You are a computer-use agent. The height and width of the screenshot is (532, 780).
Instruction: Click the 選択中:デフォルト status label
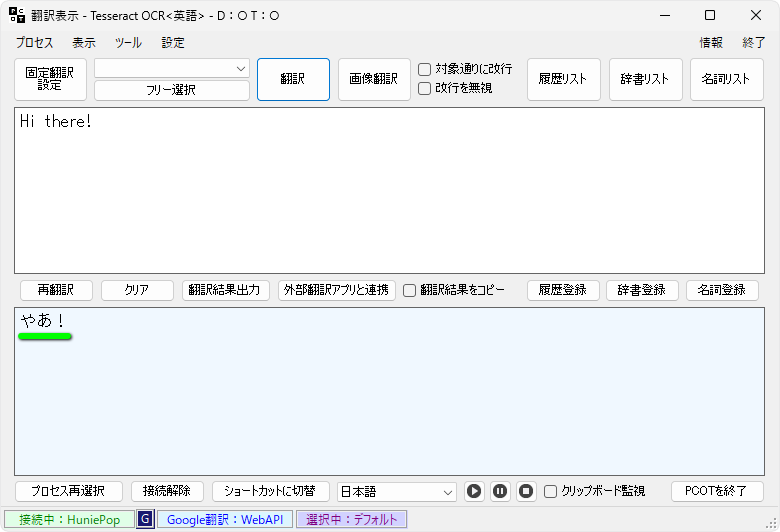[352, 520]
